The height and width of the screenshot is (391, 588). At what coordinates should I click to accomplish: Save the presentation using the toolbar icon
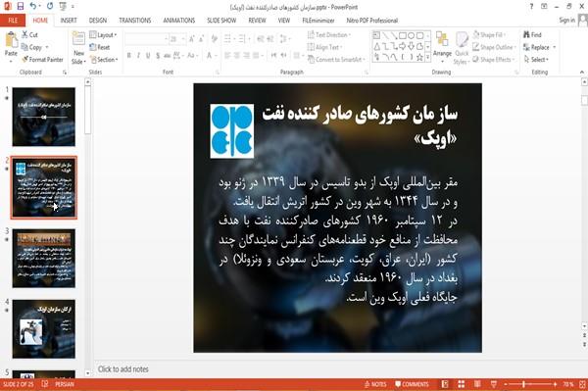(x=21, y=7)
